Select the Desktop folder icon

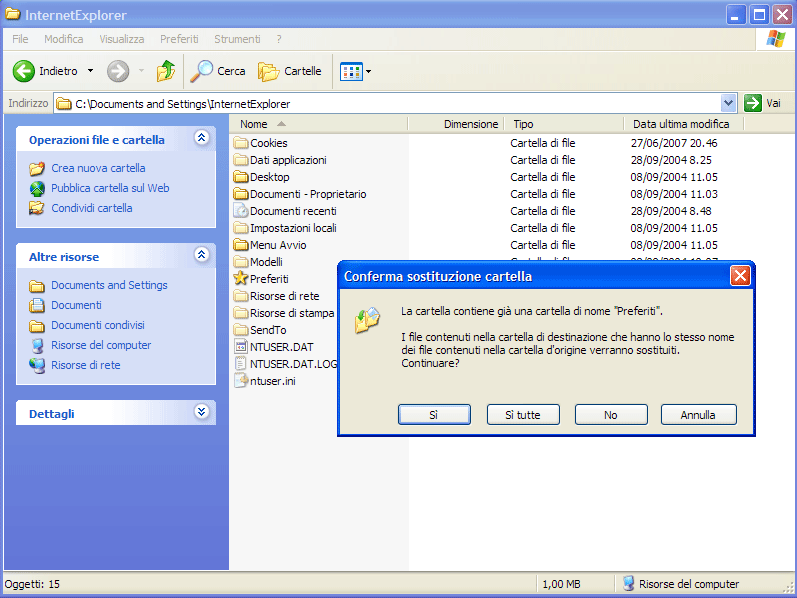241,177
